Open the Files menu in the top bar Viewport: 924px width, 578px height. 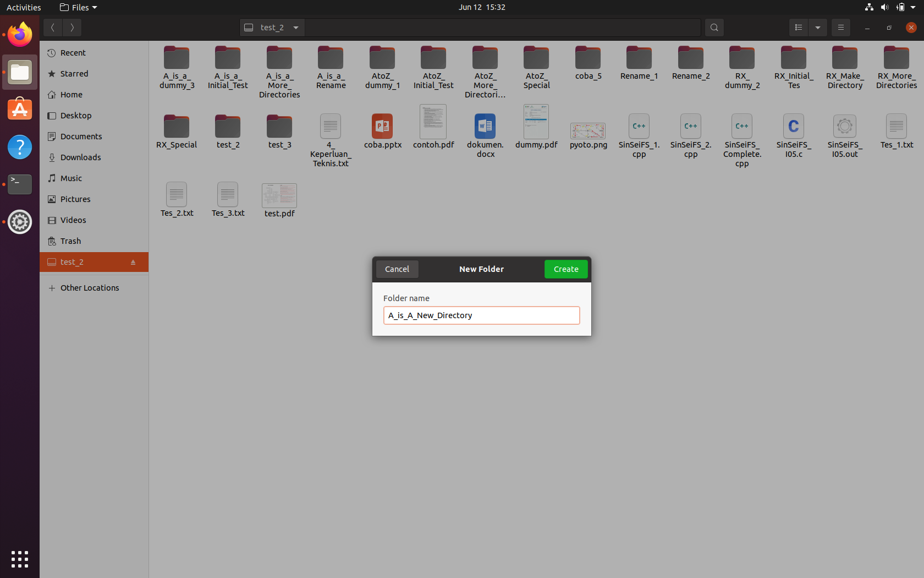(x=78, y=7)
